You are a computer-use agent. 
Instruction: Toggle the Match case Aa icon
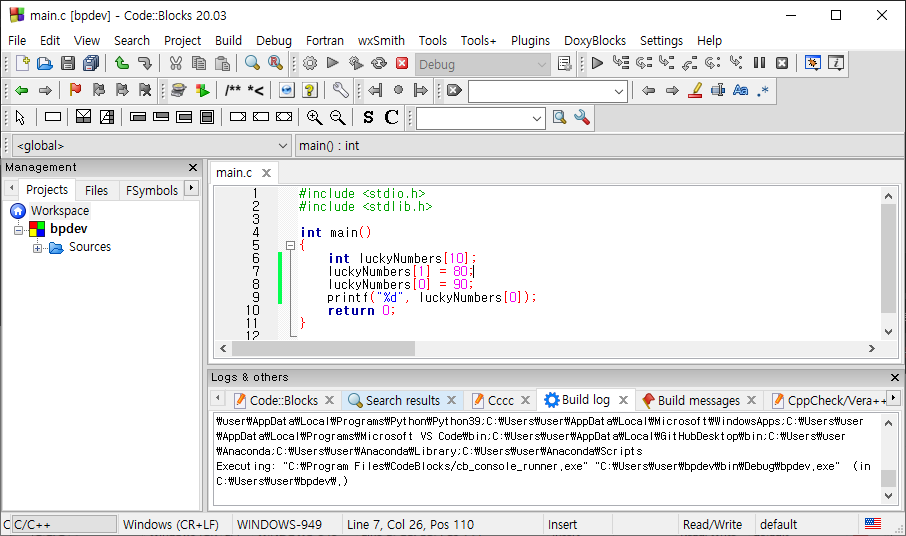pos(740,90)
